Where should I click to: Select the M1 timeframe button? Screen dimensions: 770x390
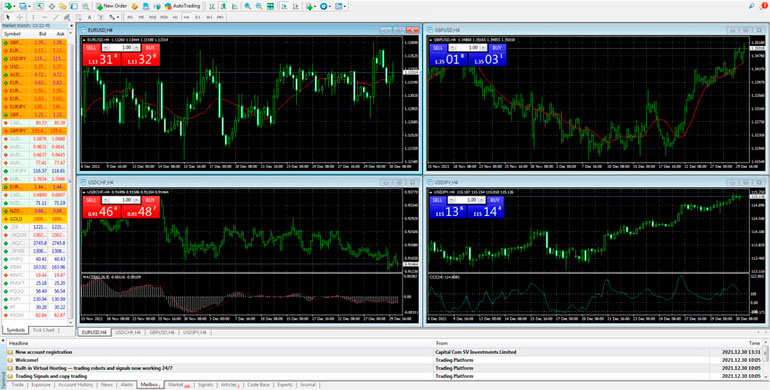click(130, 17)
